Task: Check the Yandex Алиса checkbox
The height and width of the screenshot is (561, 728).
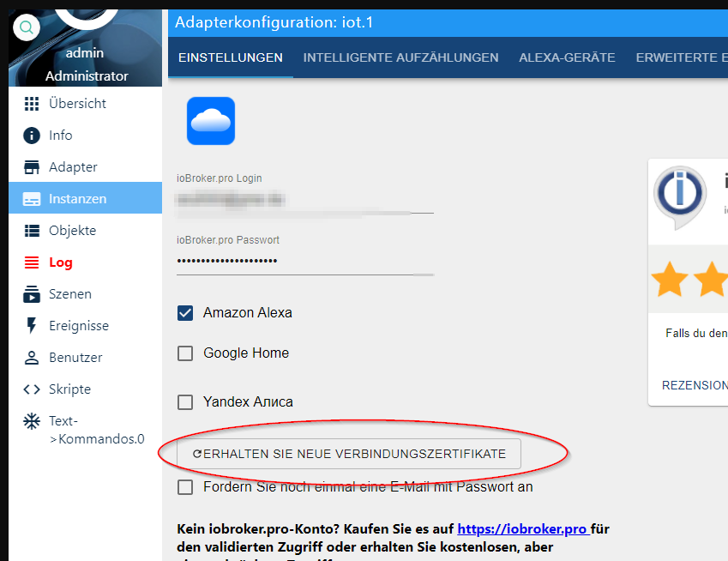Action: pos(185,402)
